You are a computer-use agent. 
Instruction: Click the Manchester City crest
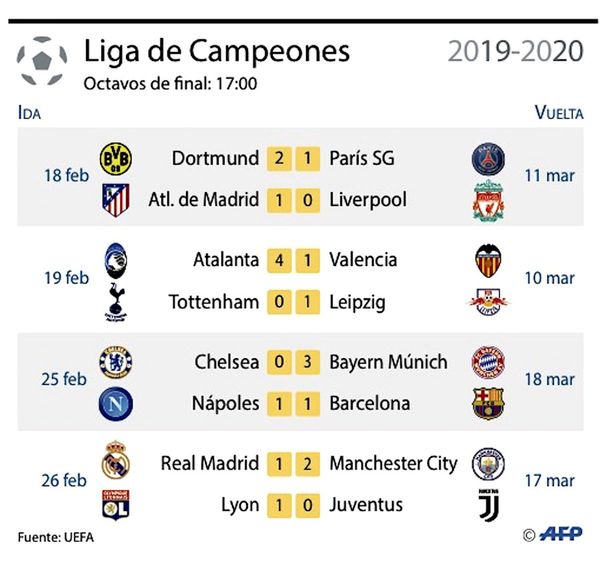488,464
